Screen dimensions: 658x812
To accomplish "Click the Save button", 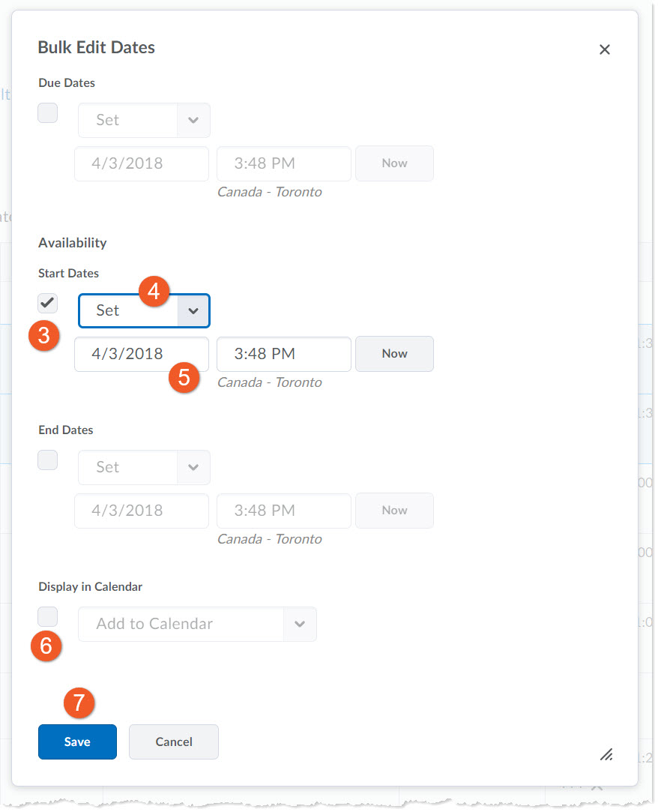I will [77, 742].
